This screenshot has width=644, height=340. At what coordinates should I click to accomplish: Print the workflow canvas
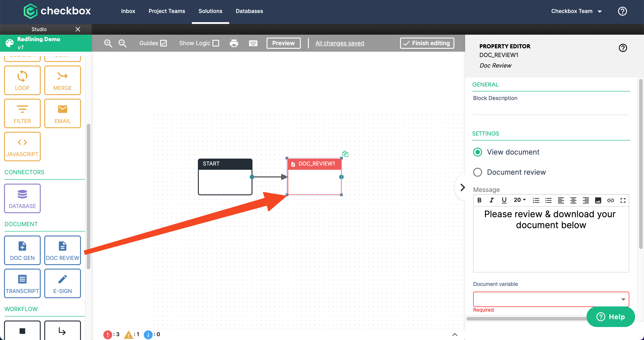[x=234, y=43]
